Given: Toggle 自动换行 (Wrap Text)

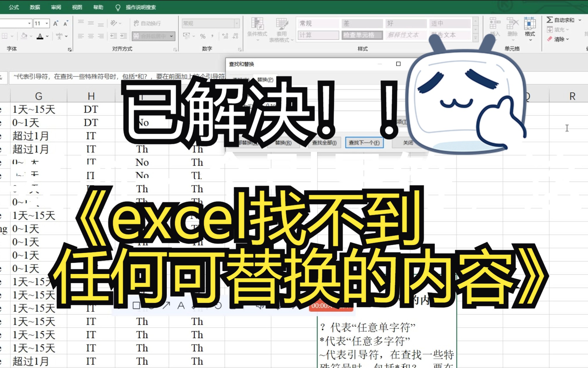Looking at the screenshot, I should coord(149,24).
